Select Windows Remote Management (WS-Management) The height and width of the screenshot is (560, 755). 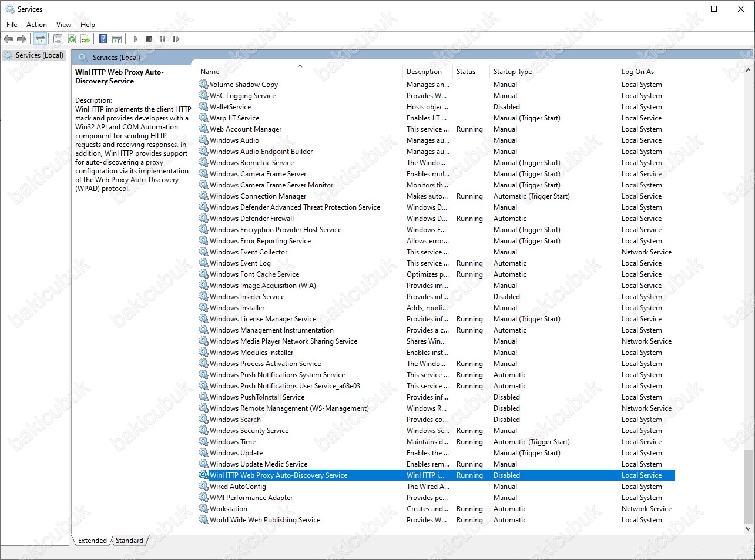(437, 408)
